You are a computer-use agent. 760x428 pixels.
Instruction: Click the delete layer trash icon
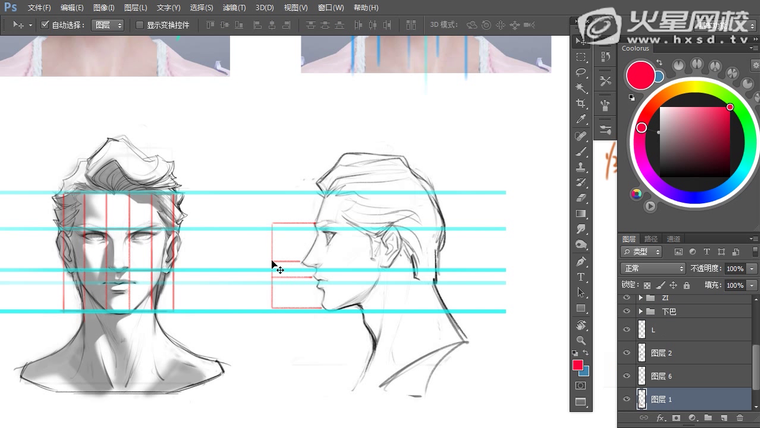point(741,417)
